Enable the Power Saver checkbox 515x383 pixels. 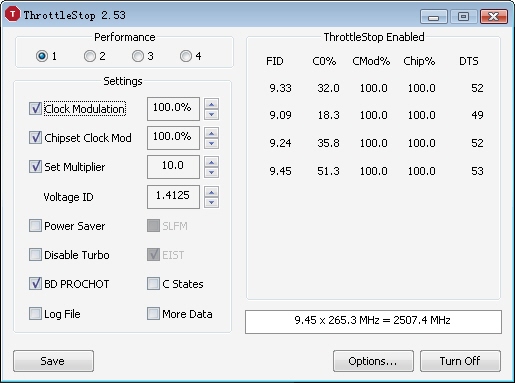point(35,226)
